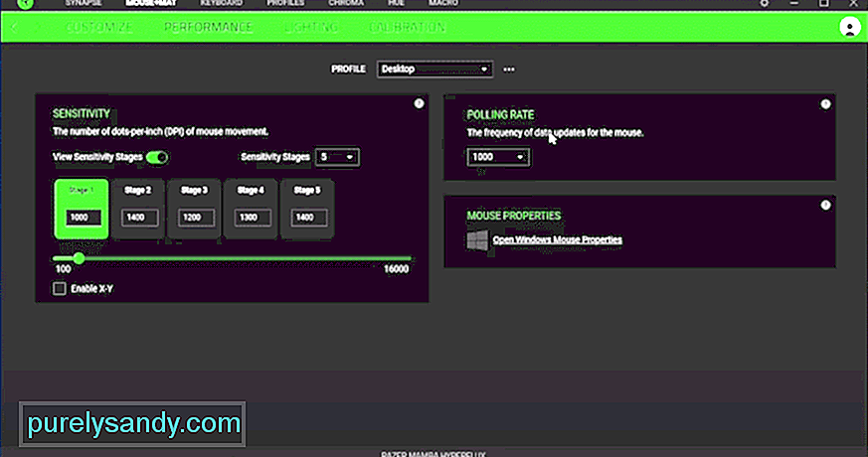Click Stage 2 DPI value field
Image resolution: width=868 pixels, height=457 pixels.
tap(140, 218)
